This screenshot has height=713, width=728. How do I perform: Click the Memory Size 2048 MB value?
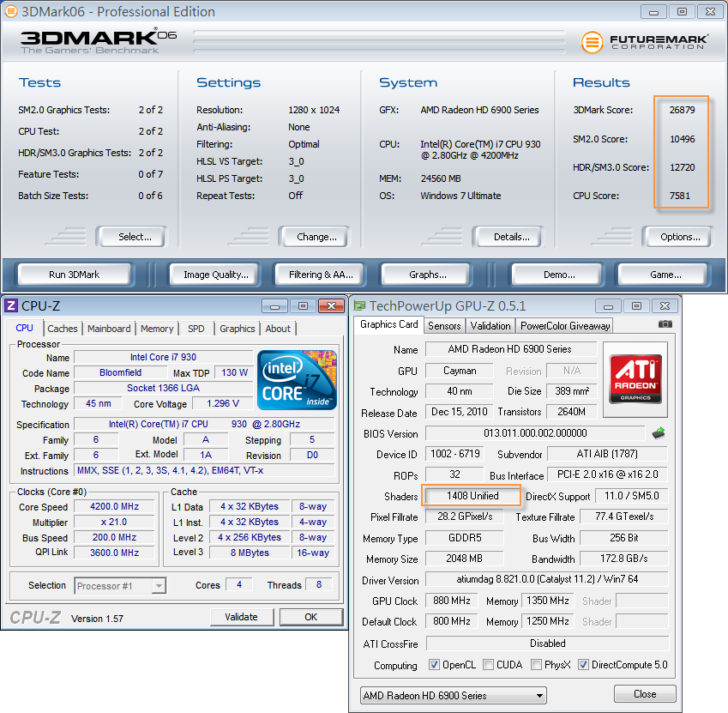pyautogui.click(x=464, y=559)
